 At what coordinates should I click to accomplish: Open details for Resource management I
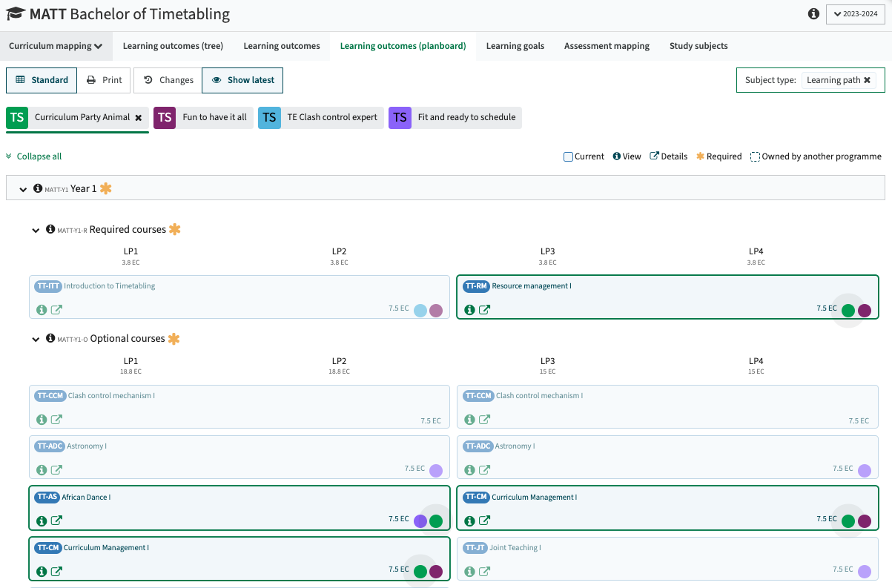(x=484, y=310)
